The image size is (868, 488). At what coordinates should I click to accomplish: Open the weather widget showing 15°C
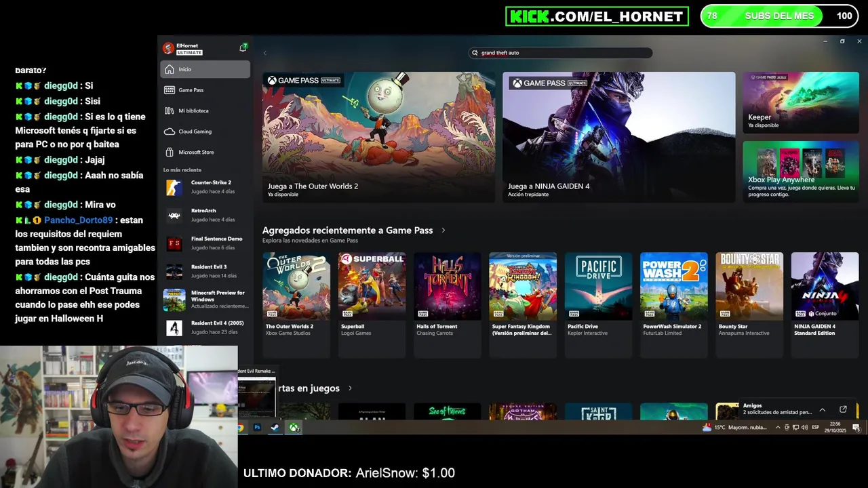[x=734, y=428]
